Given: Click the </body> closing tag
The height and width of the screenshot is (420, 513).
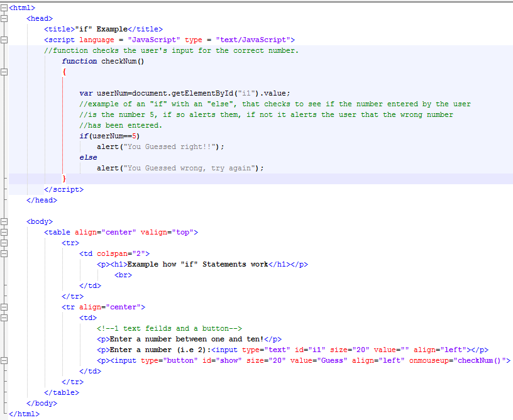Looking at the screenshot, I should pos(42,403).
